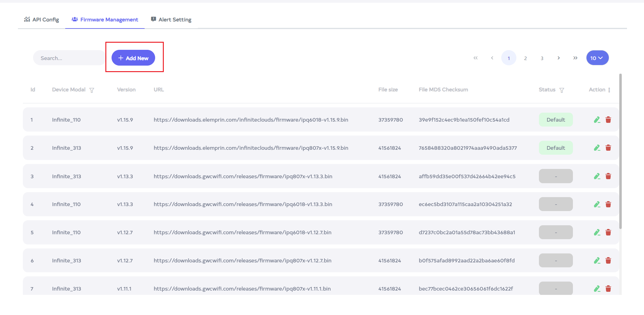Open the Alert Setting tab
This screenshot has height=315, width=644.
point(171,19)
